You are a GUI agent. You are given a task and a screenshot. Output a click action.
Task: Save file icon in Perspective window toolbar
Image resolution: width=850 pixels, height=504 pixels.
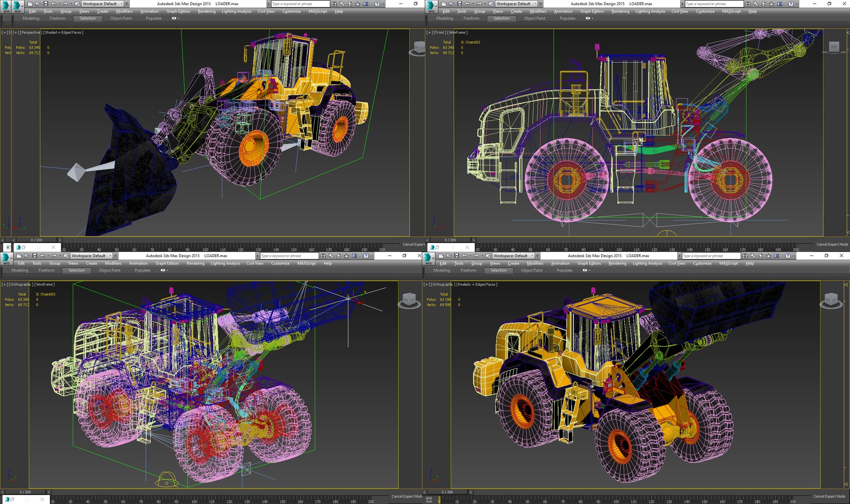point(46,4)
